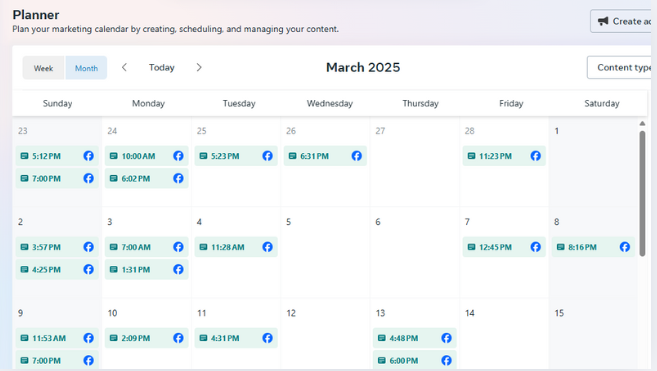Select the 7:00 AM post text
This screenshot has width=657, height=371.
click(x=136, y=247)
